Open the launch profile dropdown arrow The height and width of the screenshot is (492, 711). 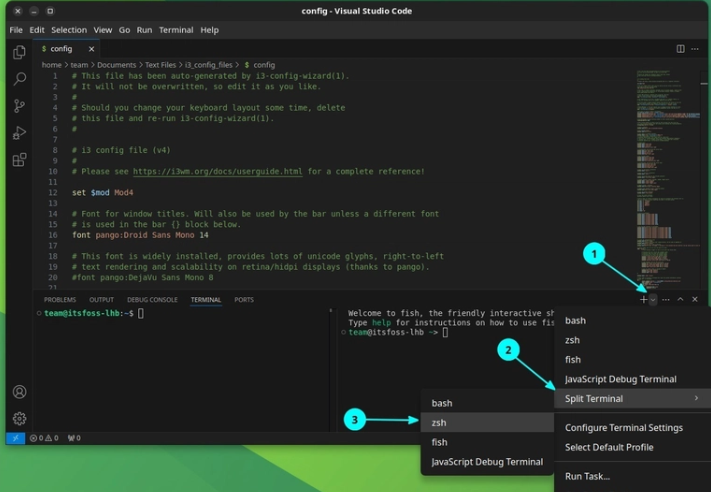[x=653, y=299]
